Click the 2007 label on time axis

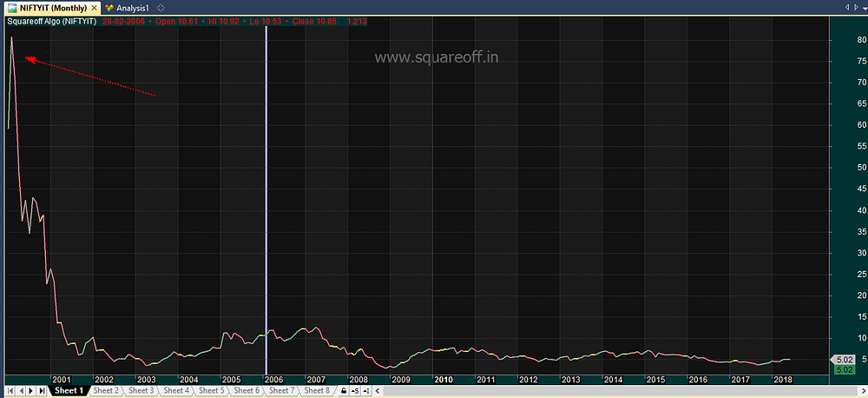316,380
